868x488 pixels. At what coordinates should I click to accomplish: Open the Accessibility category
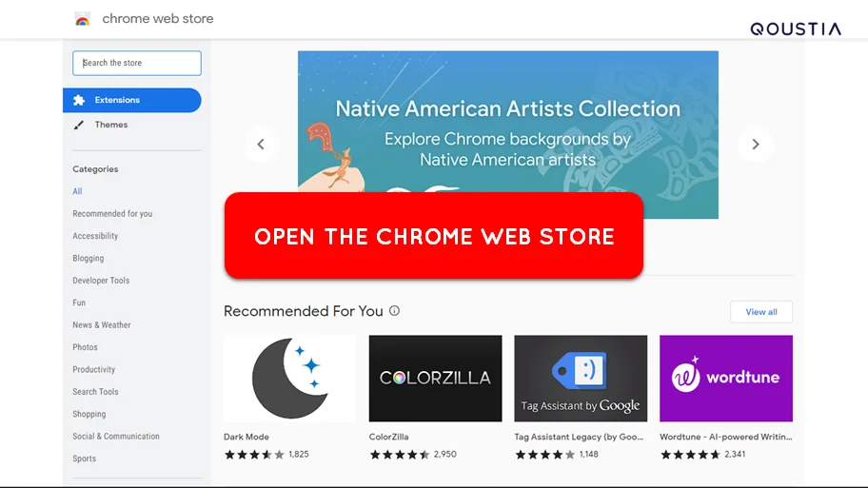pos(95,236)
